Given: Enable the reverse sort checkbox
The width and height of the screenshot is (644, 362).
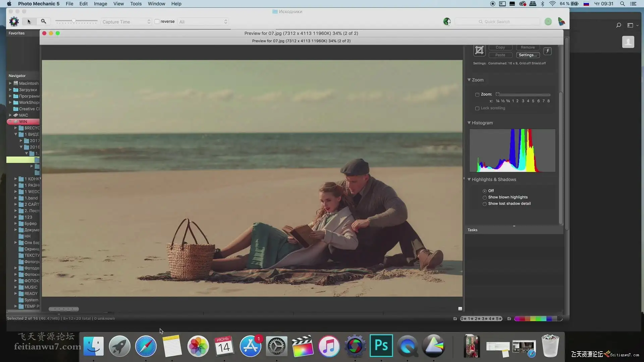Looking at the screenshot, I should tap(157, 21).
